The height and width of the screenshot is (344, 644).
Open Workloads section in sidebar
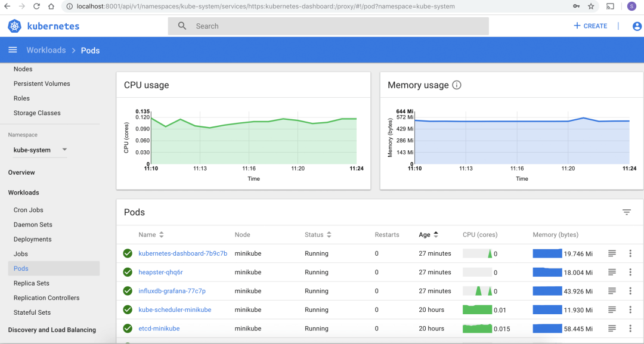tap(23, 193)
